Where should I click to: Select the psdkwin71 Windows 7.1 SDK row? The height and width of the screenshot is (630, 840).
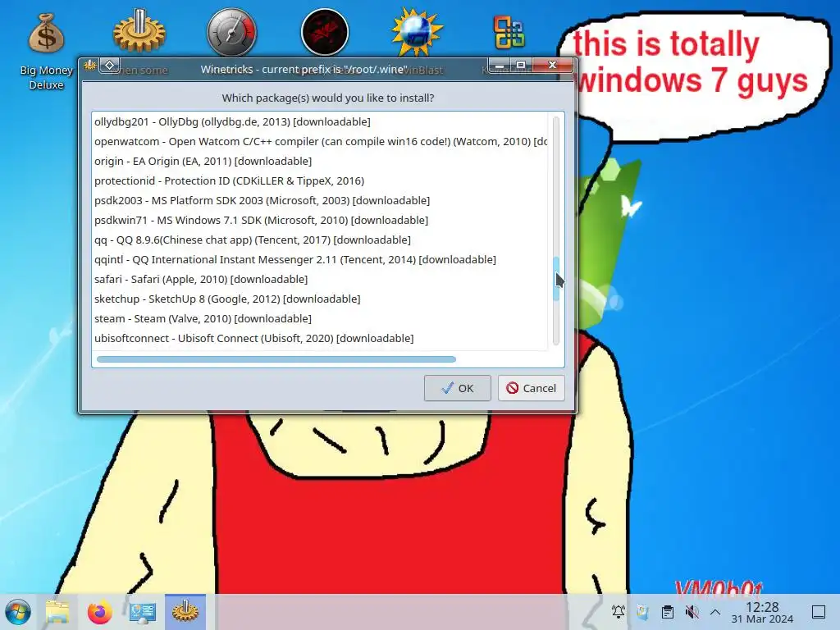(321, 220)
